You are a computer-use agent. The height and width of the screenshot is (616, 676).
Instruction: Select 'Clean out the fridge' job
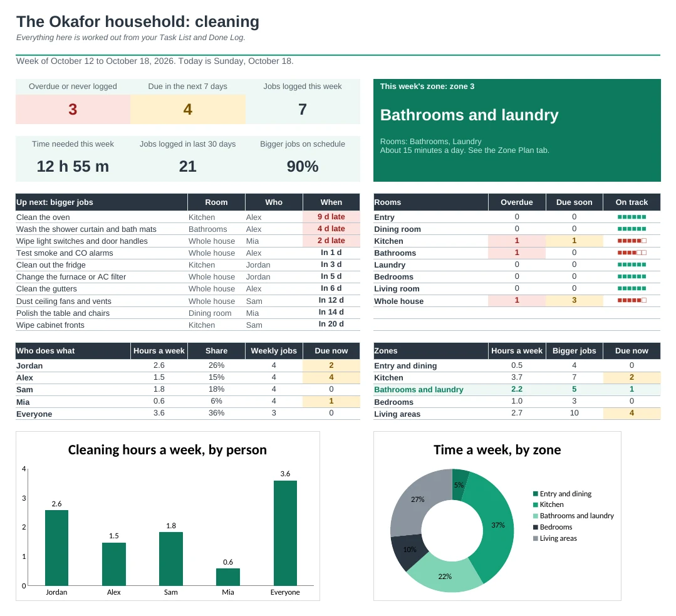tap(51, 265)
